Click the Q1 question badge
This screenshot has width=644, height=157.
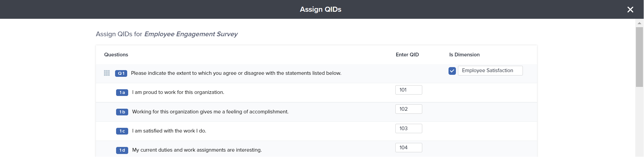tap(121, 73)
